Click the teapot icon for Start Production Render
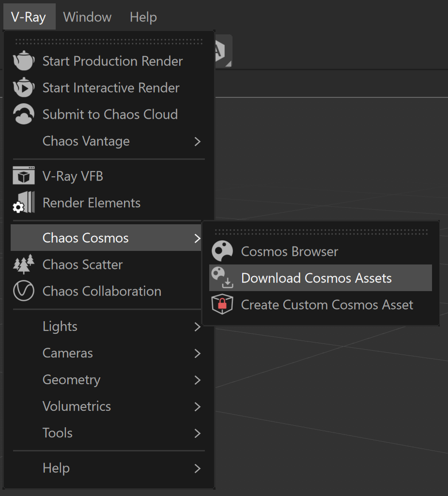The height and width of the screenshot is (496, 448). [24, 61]
